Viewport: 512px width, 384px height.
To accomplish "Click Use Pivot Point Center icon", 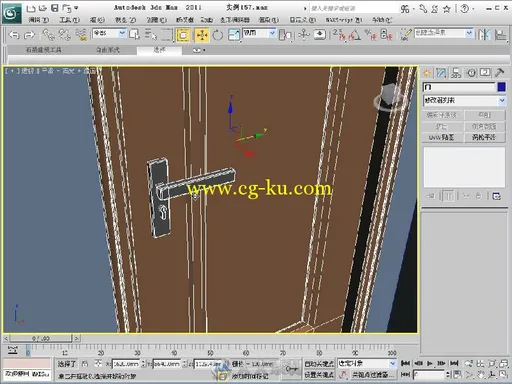I will pos(285,35).
